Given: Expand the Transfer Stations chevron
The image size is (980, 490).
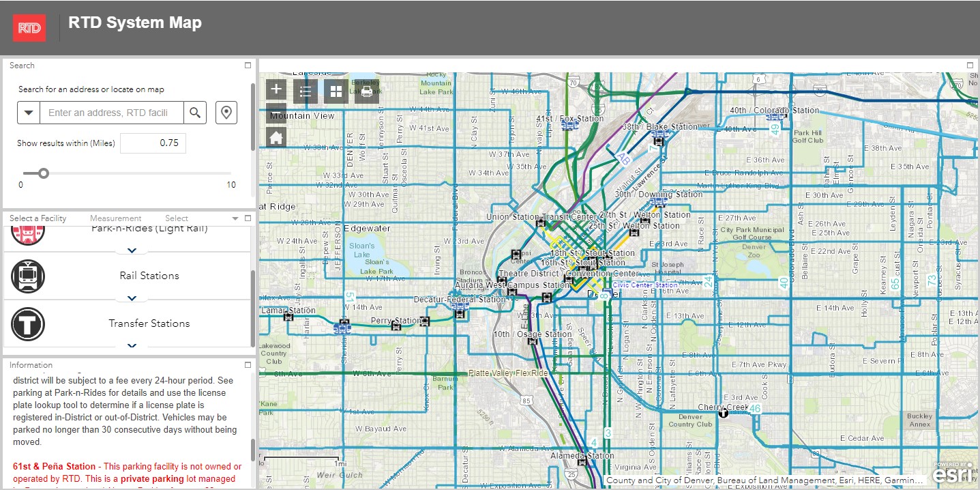Looking at the screenshot, I should [x=132, y=345].
